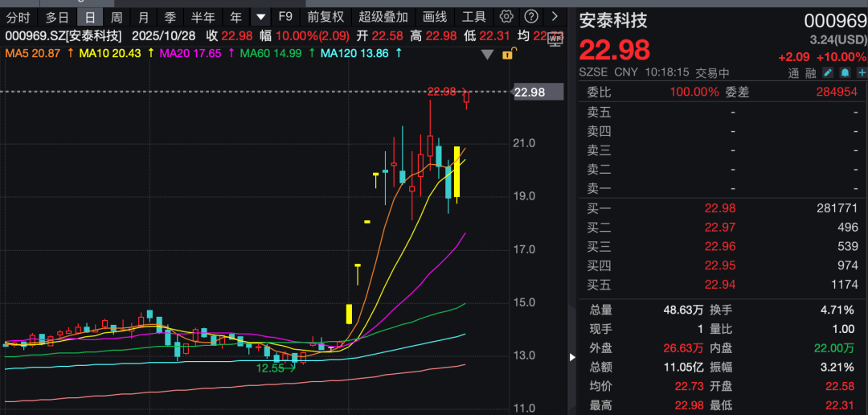Select the 周 weekly tab
Image resolution: width=868 pixels, height=415 pixels.
tap(117, 17)
